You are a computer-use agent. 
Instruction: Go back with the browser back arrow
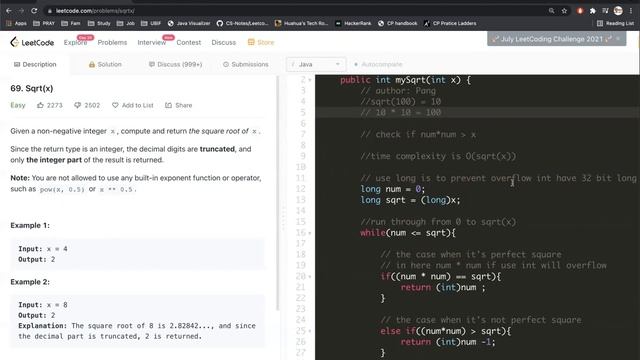[9, 11]
